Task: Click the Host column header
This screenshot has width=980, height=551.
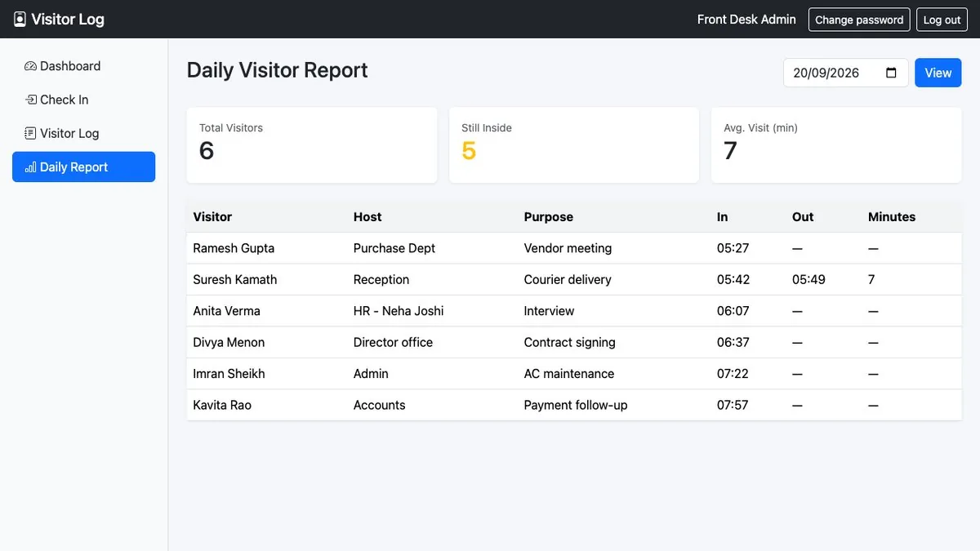Action: pyautogui.click(x=367, y=216)
